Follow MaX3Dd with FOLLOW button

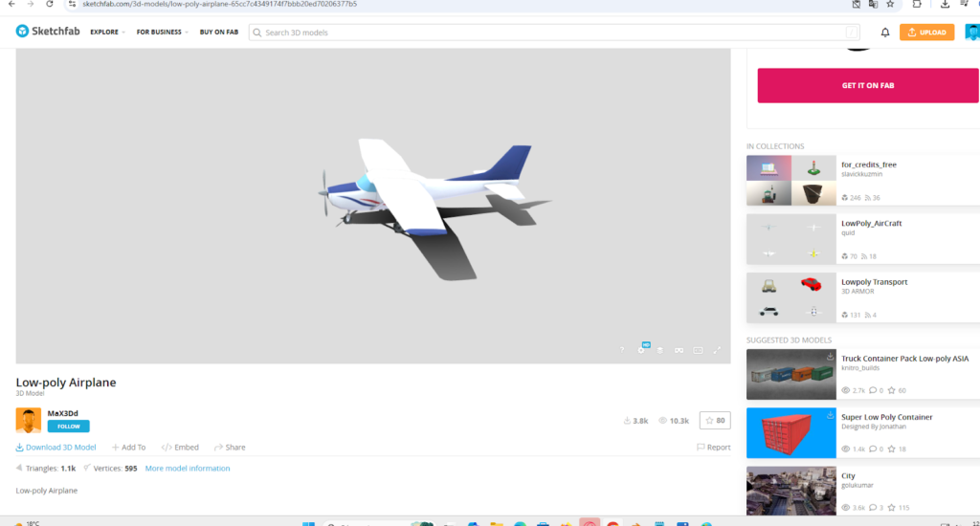point(68,426)
